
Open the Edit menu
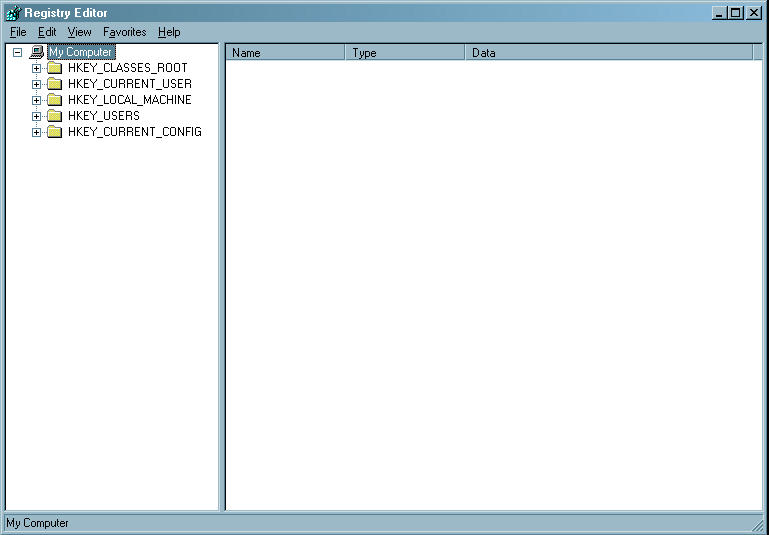coord(47,32)
